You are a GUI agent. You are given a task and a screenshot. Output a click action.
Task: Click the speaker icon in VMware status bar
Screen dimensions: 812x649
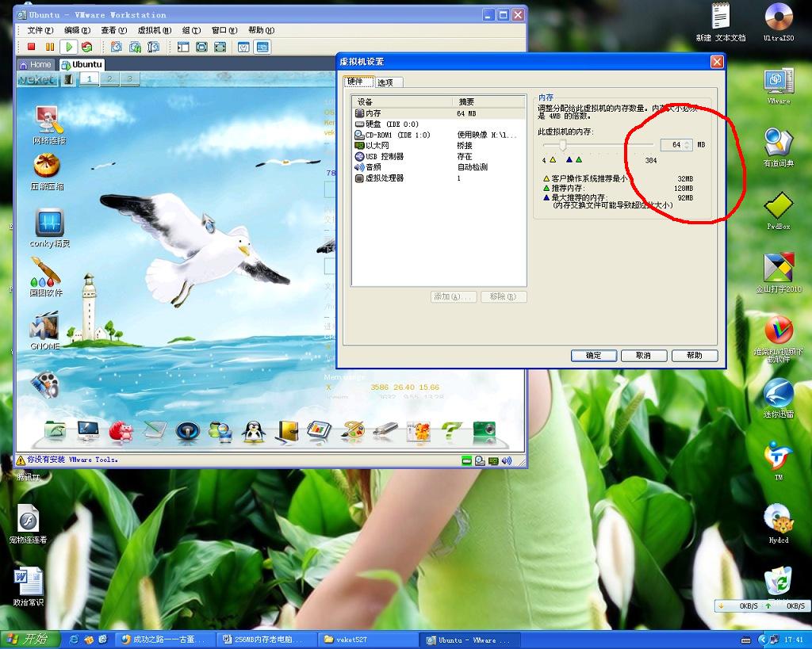507,460
